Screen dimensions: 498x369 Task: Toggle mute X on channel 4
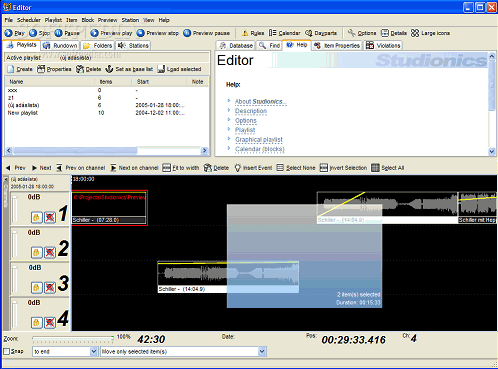click(x=50, y=322)
